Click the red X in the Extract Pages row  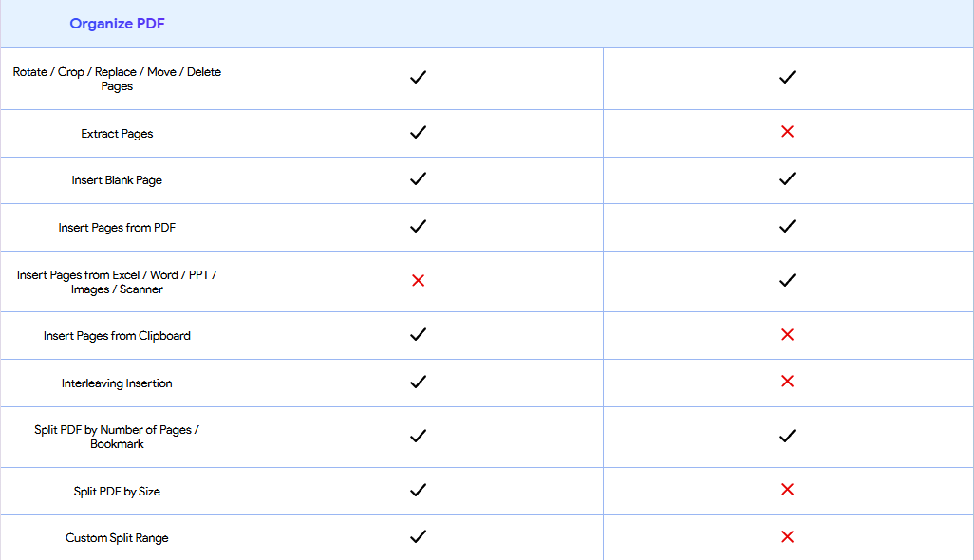(787, 132)
